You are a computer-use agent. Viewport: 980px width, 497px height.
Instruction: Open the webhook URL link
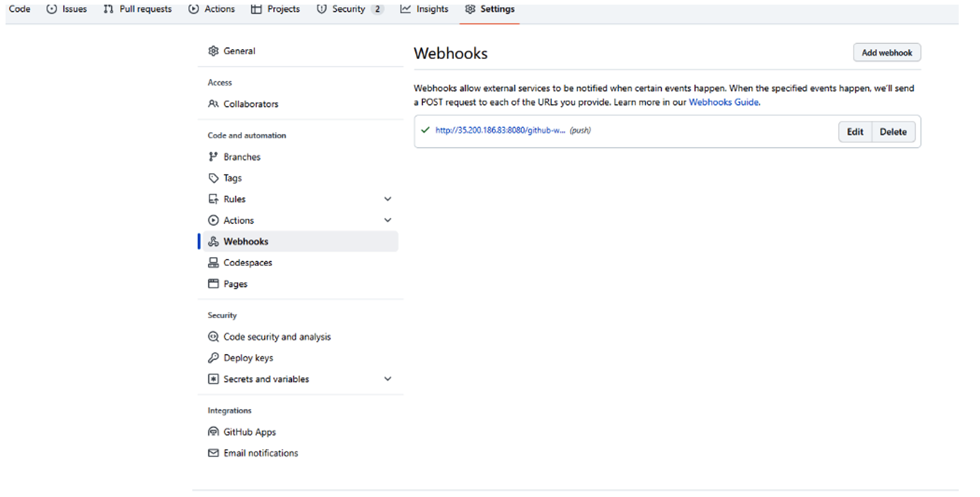(x=500, y=130)
